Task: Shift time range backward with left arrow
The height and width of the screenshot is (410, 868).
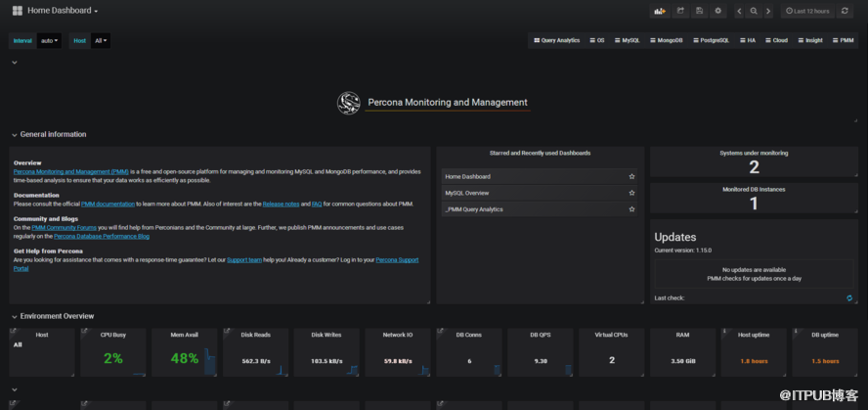Action: click(739, 11)
